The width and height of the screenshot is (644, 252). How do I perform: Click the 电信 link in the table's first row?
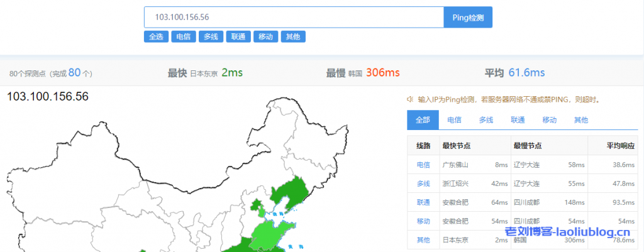(x=423, y=165)
